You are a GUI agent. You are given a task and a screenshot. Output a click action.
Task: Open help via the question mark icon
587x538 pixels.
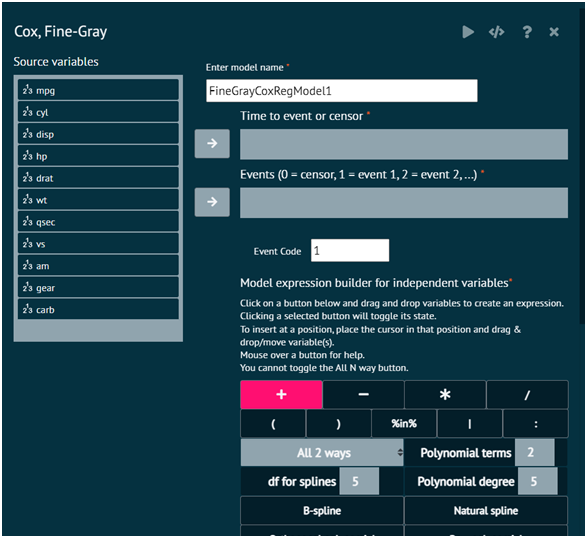click(x=527, y=32)
